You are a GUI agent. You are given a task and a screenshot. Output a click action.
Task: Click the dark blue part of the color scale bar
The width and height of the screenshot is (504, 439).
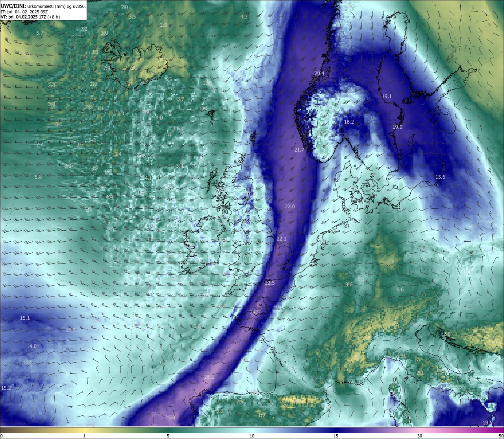336,430
